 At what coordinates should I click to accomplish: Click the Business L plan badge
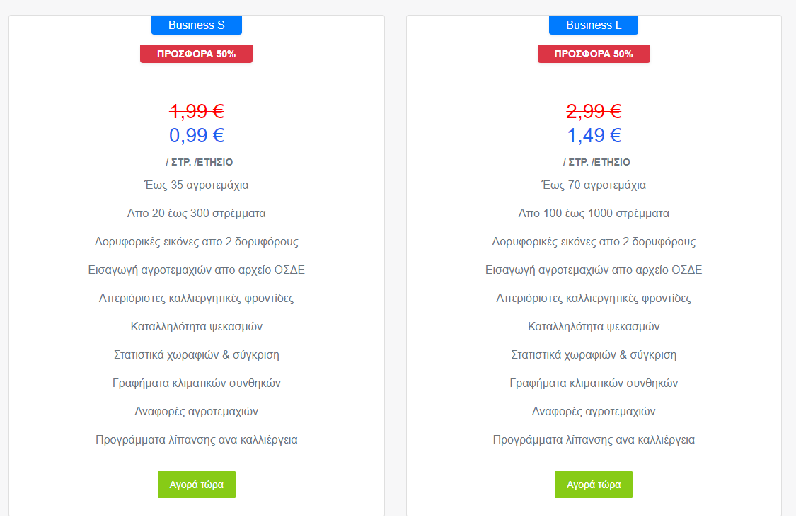point(594,25)
